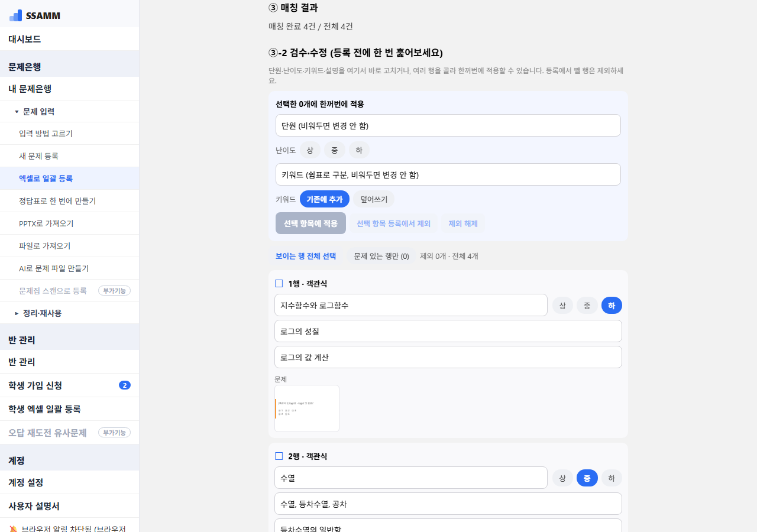The width and height of the screenshot is (757, 532).
Task: Go to 학생 엑셀 일괄 등록
Action: coord(69,409)
